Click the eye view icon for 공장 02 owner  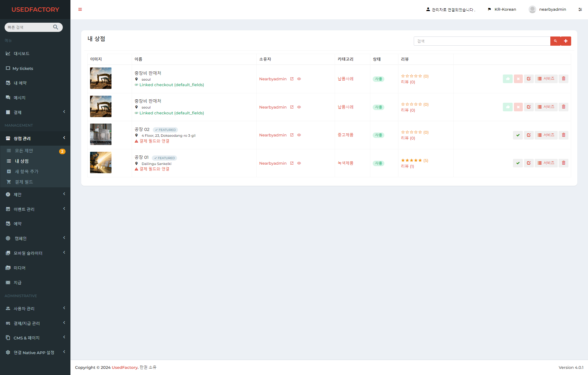[x=299, y=135]
